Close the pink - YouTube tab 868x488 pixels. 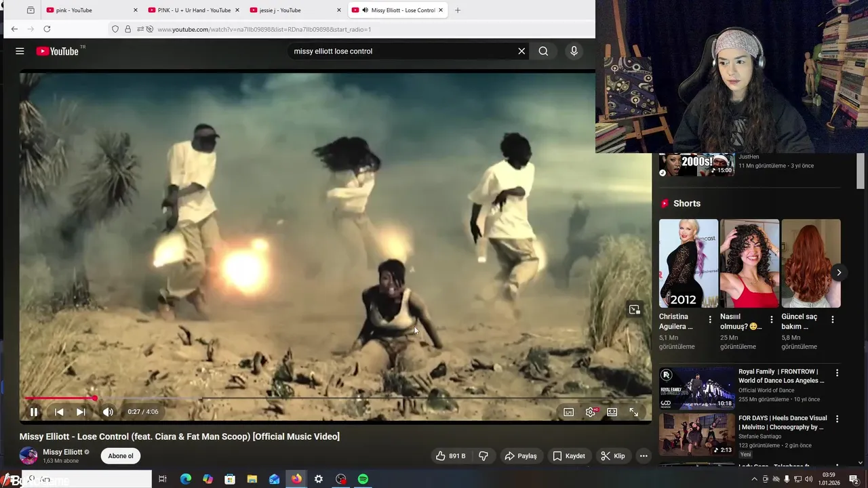click(x=135, y=10)
